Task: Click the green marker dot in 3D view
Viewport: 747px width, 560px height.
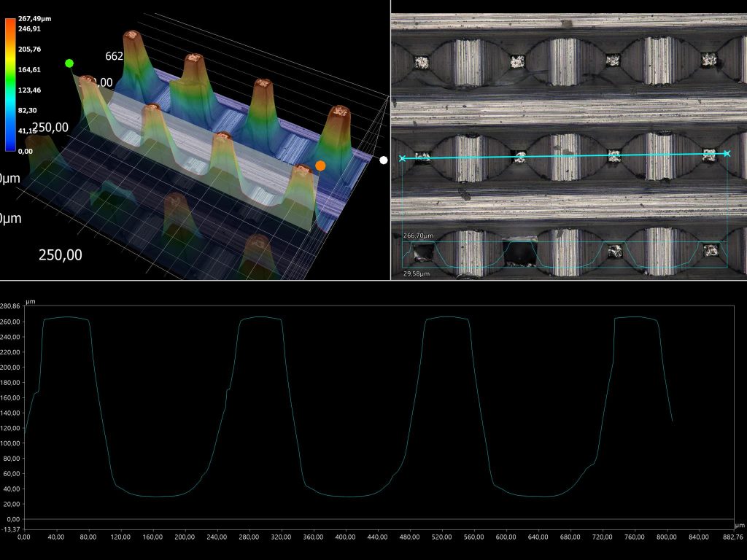Action: click(x=69, y=63)
